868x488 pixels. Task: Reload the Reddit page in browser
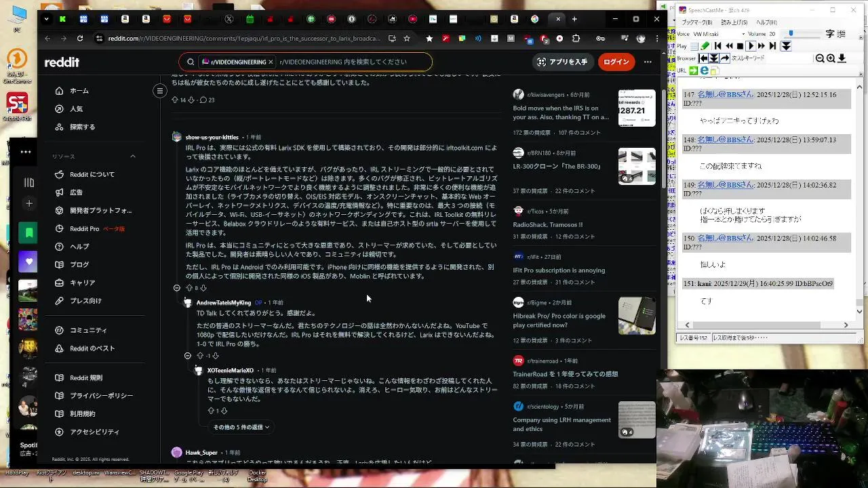80,39
